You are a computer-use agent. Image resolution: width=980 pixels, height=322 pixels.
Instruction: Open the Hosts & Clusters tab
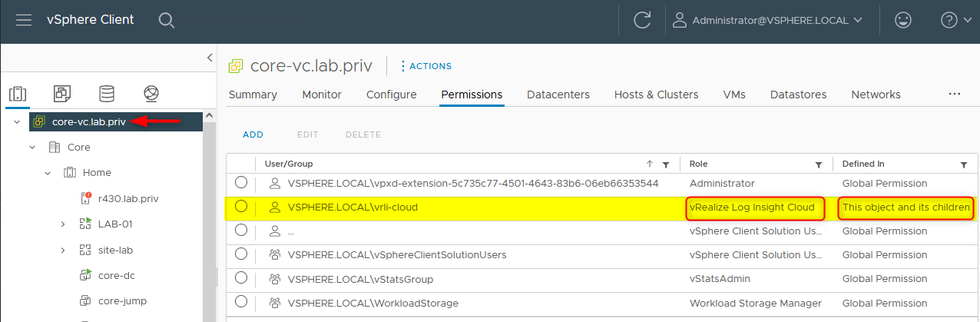657,95
